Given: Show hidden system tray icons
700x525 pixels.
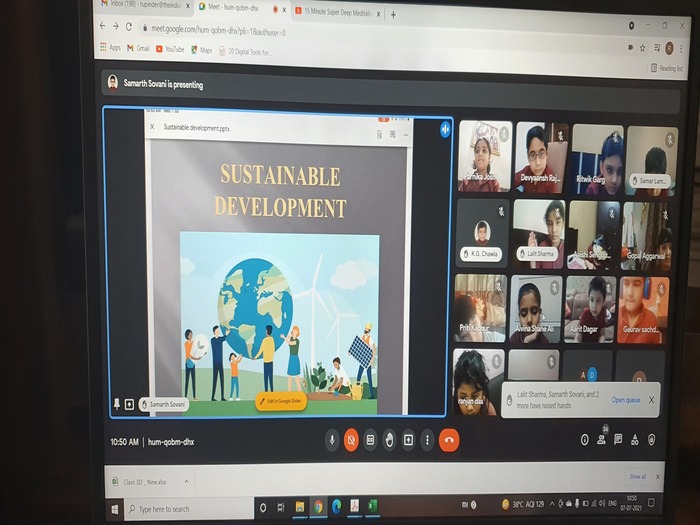Looking at the screenshot, I should point(552,504).
